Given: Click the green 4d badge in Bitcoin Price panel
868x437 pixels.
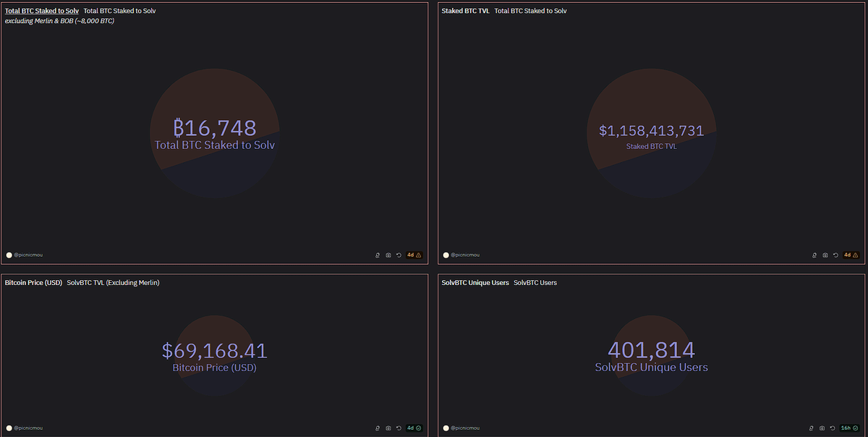Looking at the screenshot, I should (x=413, y=428).
